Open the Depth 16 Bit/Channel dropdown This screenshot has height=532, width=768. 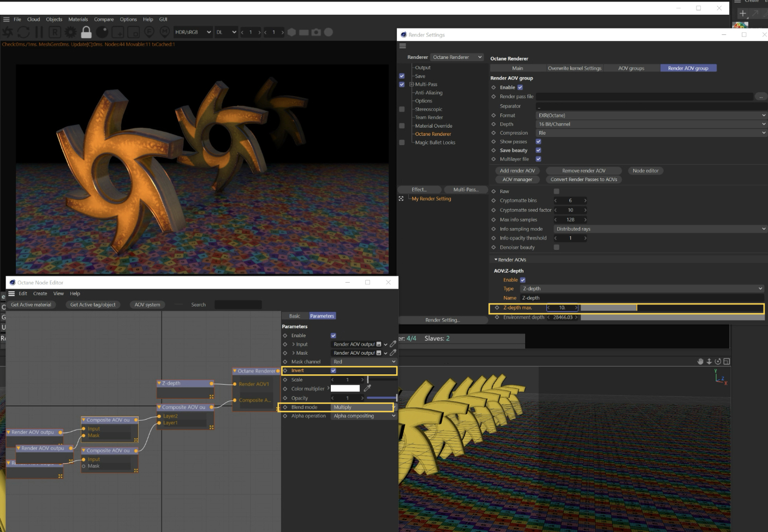[651, 124]
